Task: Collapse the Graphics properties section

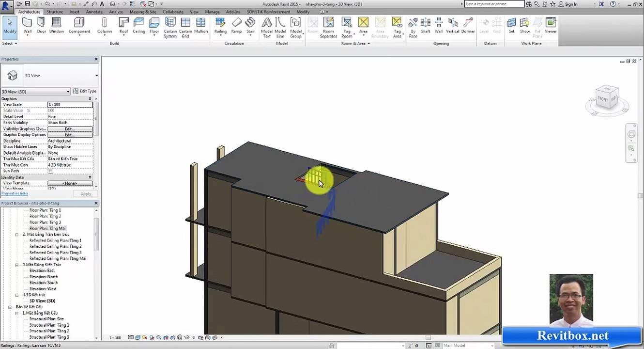Action: pyautogui.click(x=90, y=98)
